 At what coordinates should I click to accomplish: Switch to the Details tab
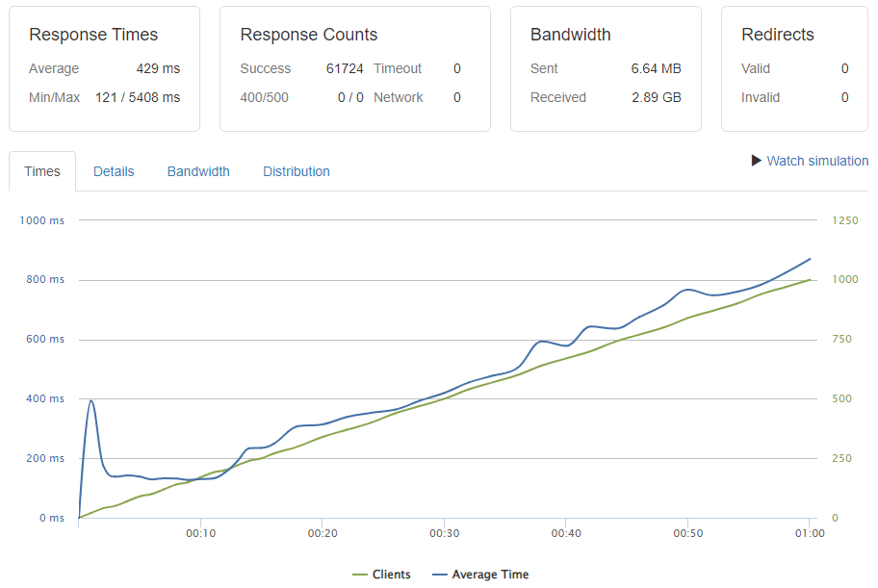114,171
